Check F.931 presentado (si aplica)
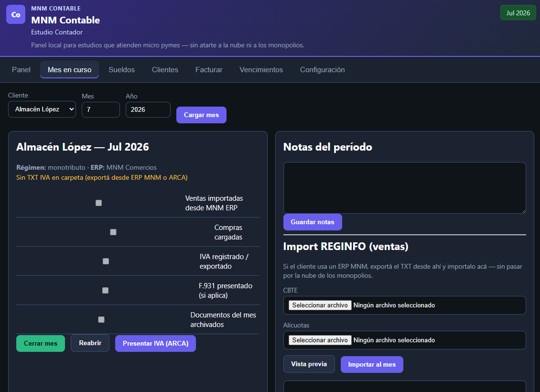 (106, 290)
